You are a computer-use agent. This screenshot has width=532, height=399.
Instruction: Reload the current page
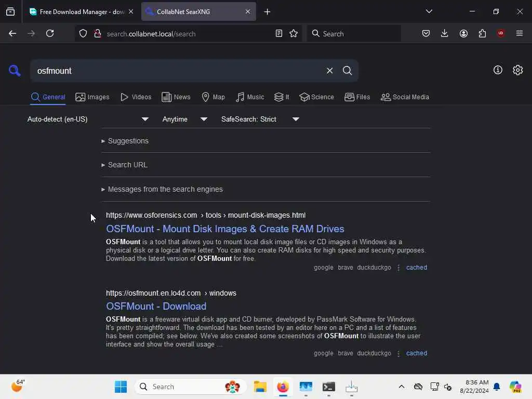pyautogui.click(x=50, y=33)
